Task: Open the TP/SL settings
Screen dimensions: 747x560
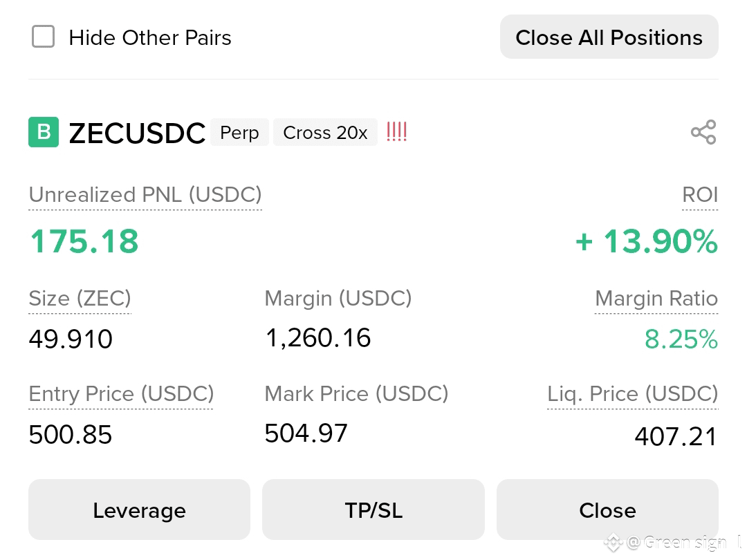Action: coord(373,510)
